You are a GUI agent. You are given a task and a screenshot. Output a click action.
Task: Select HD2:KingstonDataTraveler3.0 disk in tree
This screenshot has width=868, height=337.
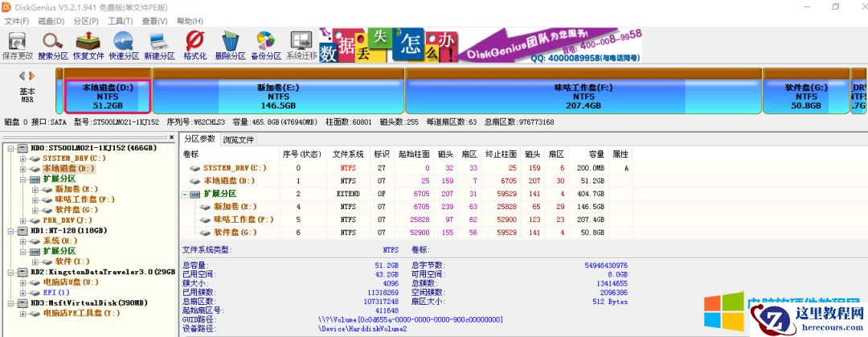[102, 272]
